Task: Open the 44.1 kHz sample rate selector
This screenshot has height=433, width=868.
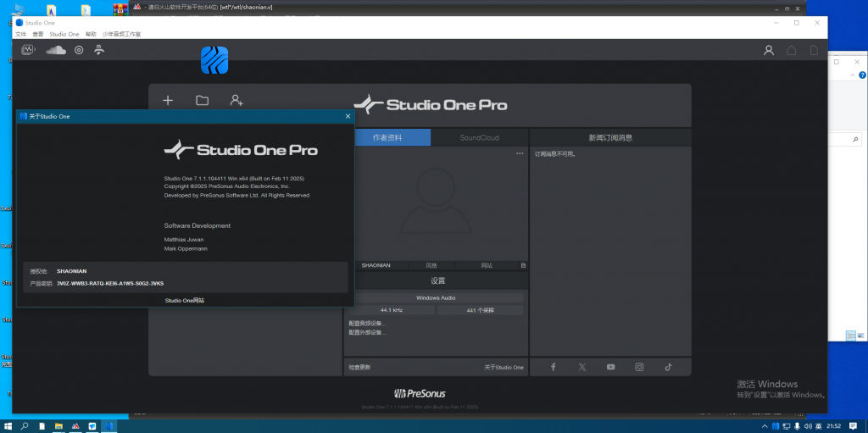Action: coord(392,310)
